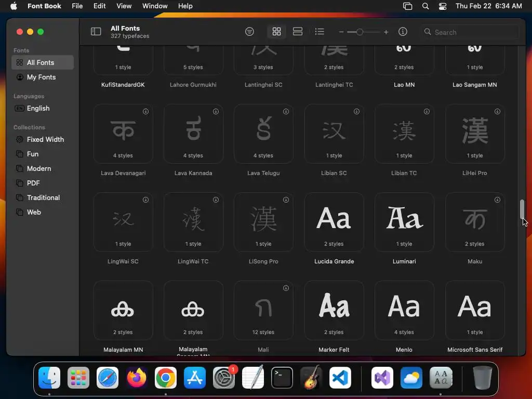
Task: Open Stage Manager icon in menu bar
Action: (x=407, y=6)
